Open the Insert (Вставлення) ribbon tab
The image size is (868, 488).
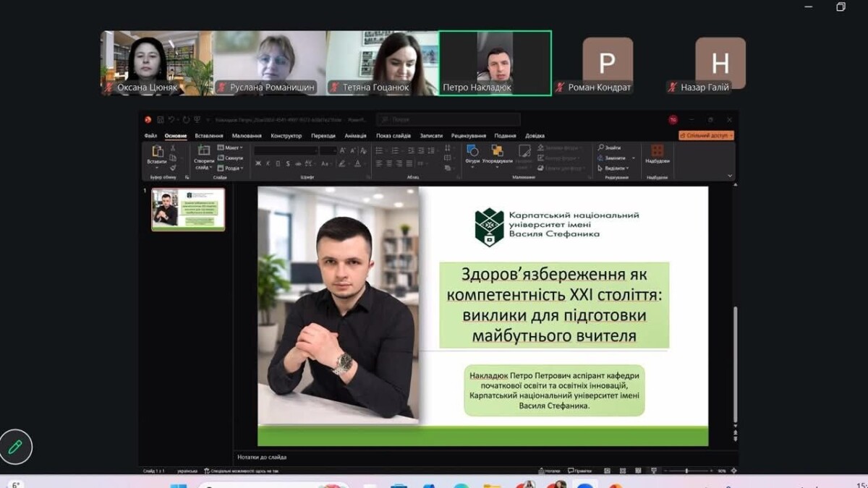(x=209, y=136)
